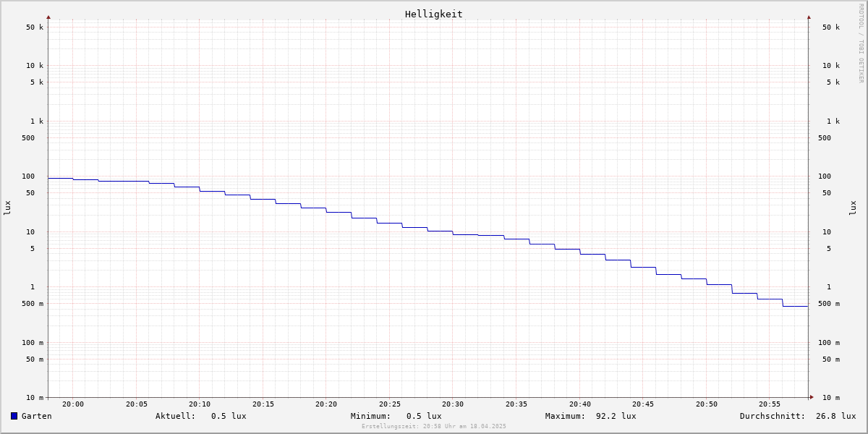Click the 5 k label on left axis

37,82
